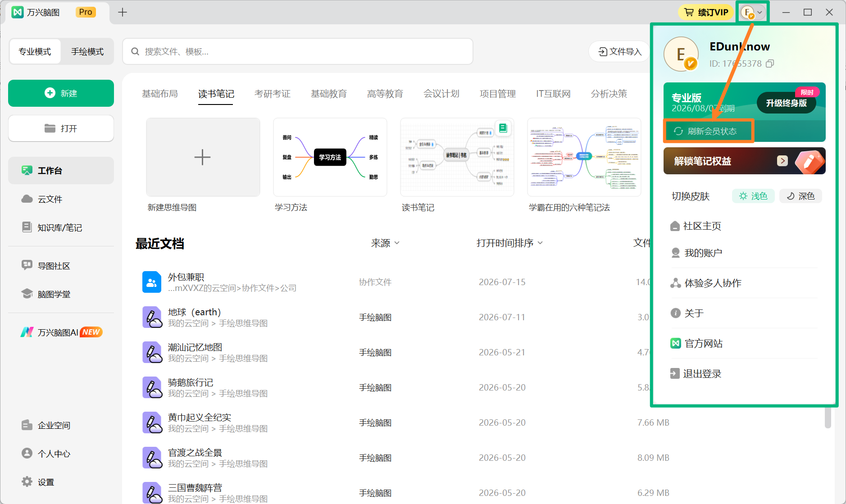Open the user avatar dropdown in title bar
This screenshot has width=846, height=504.
(x=753, y=12)
